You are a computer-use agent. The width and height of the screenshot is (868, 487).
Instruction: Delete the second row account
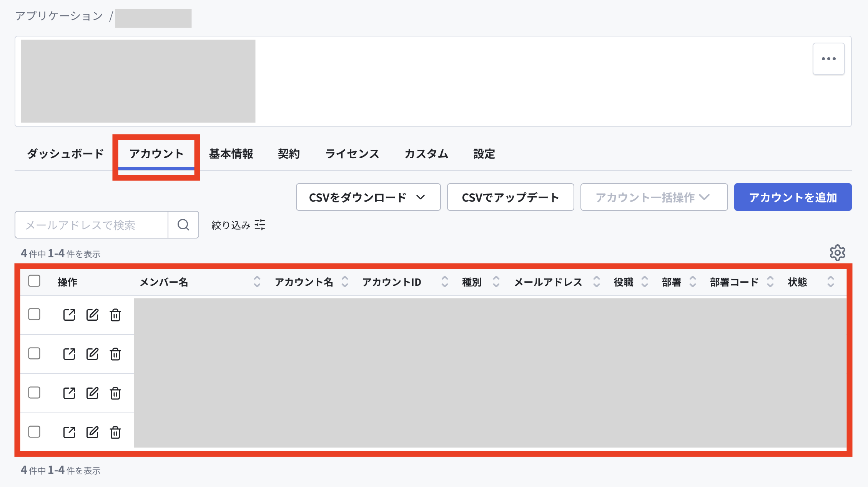(x=115, y=354)
